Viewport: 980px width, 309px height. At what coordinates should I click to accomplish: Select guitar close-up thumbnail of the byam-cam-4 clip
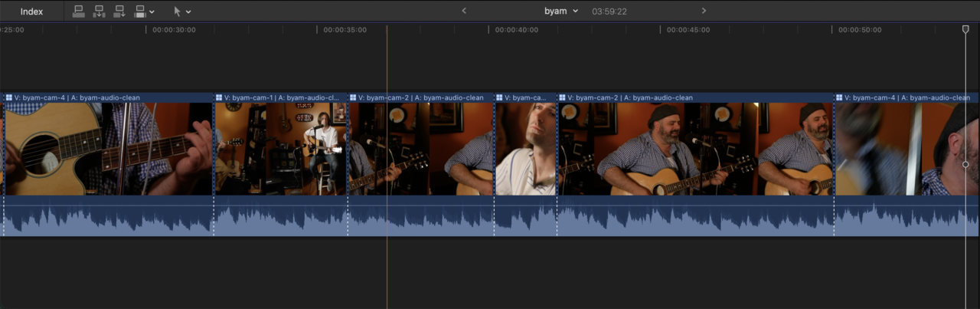(107, 149)
